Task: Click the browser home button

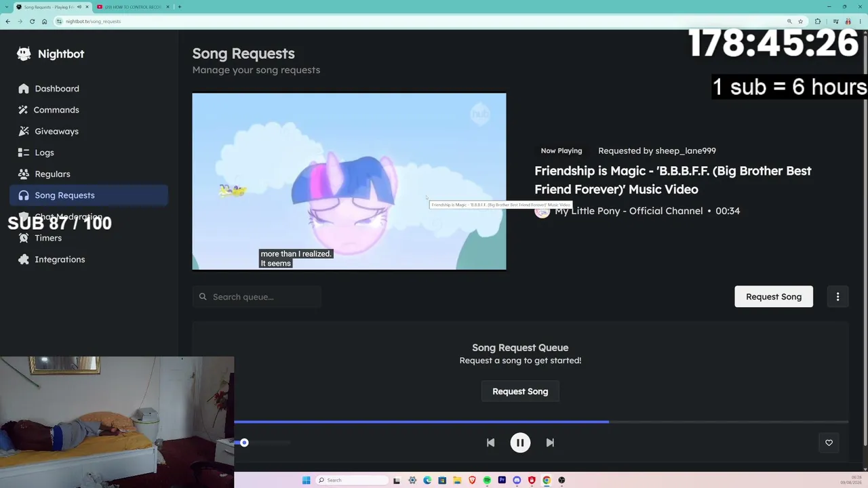Action: click(45, 21)
